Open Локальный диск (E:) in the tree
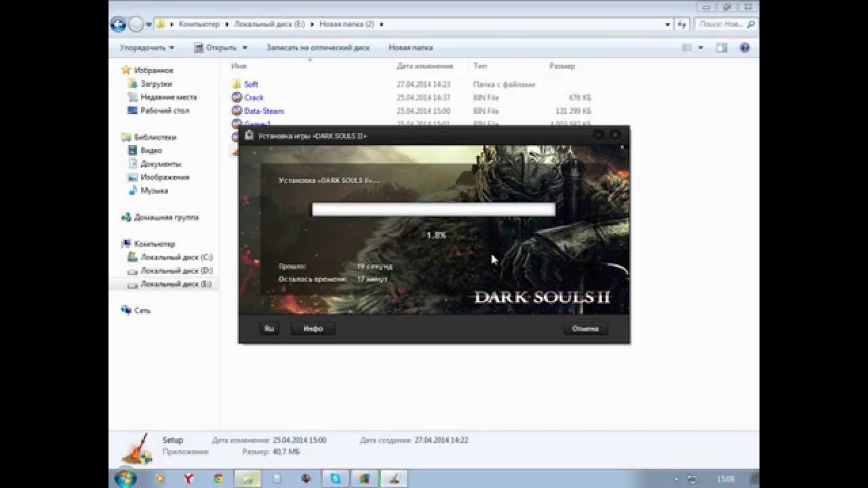The height and width of the screenshot is (488, 868). 176,284
